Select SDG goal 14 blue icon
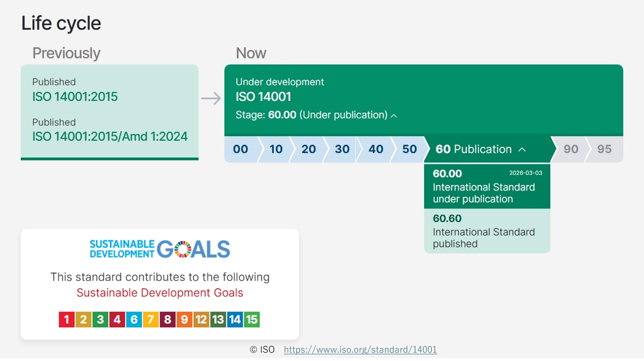The image size is (644, 361). tap(235, 319)
